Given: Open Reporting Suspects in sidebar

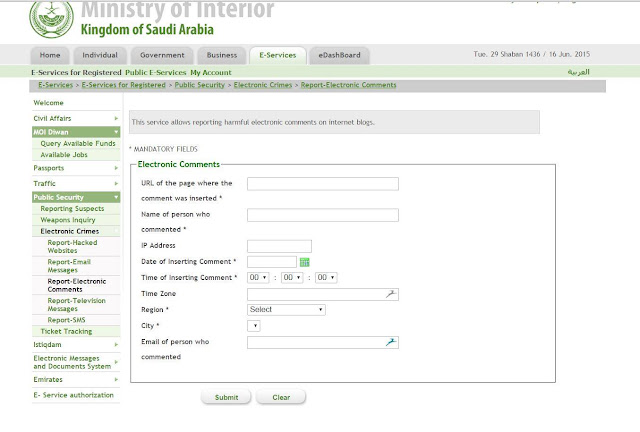Looking at the screenshot, I should pos(72,209).
